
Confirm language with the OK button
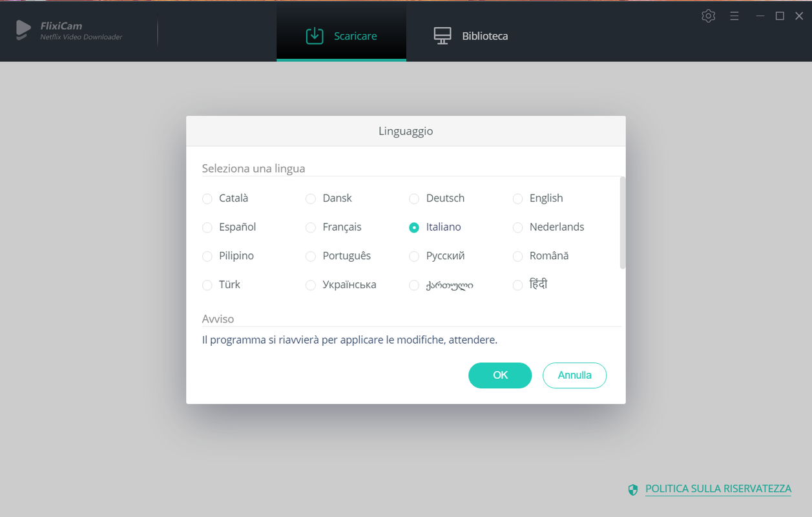click(x=499, y=375)
